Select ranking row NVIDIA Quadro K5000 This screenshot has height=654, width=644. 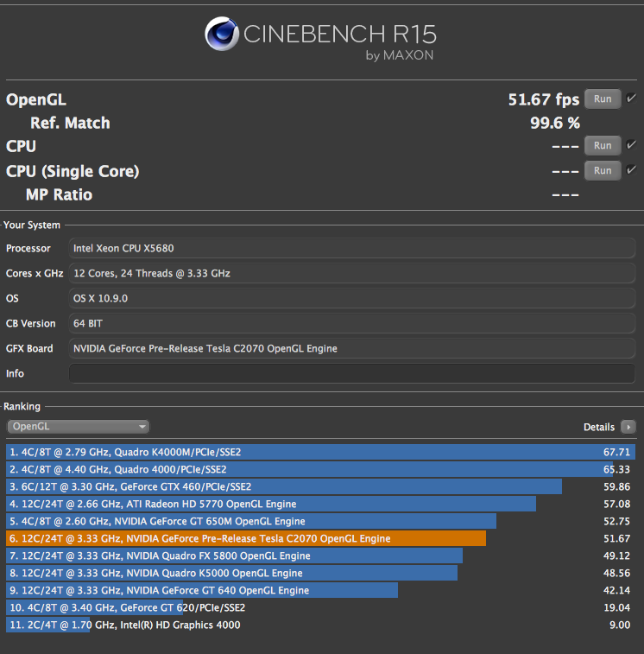coord(320,573)
